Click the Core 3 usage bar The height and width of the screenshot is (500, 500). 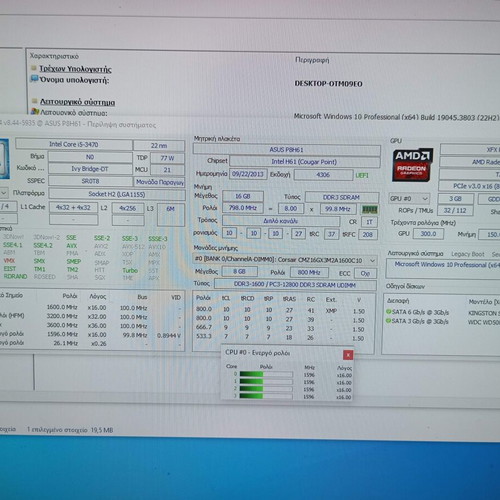click(266, 396)
